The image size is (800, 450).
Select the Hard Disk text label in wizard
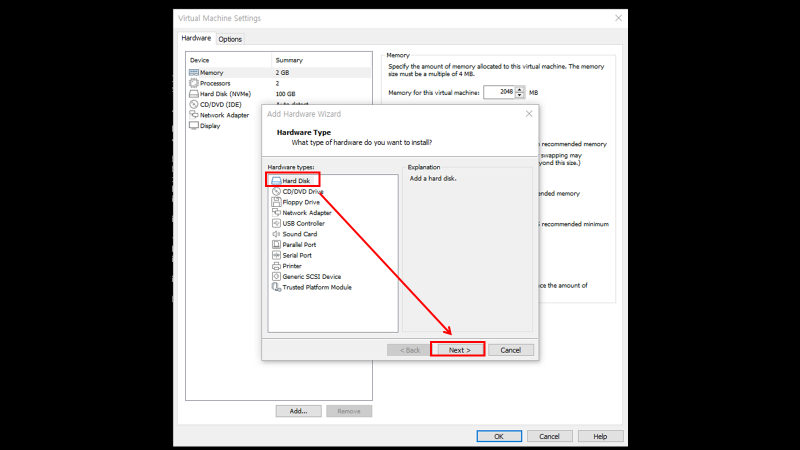(296, 181)
